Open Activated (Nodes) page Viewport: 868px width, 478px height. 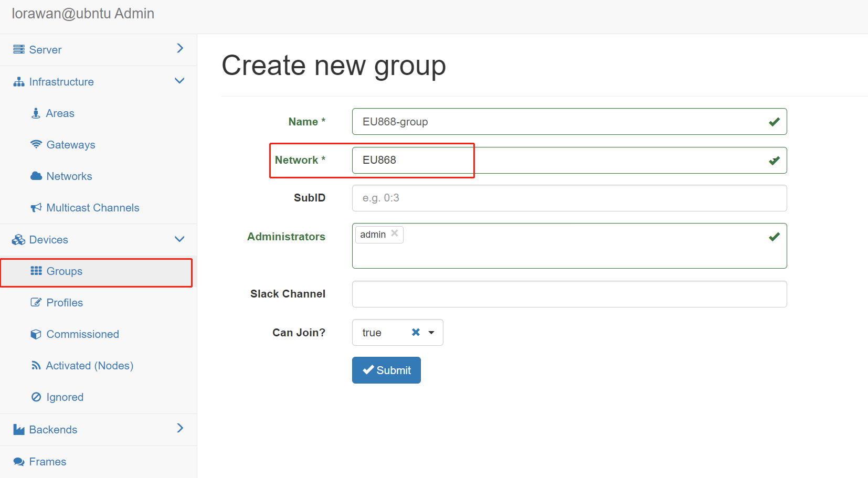99,366
